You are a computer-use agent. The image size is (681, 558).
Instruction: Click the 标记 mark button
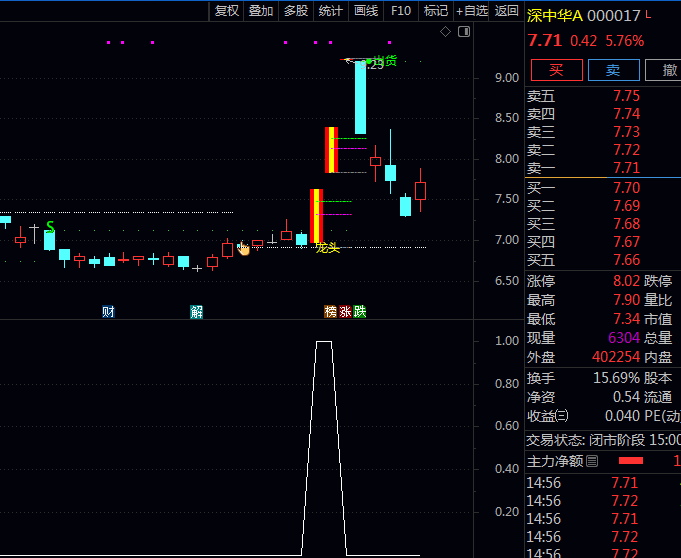[x=436, y=10]
